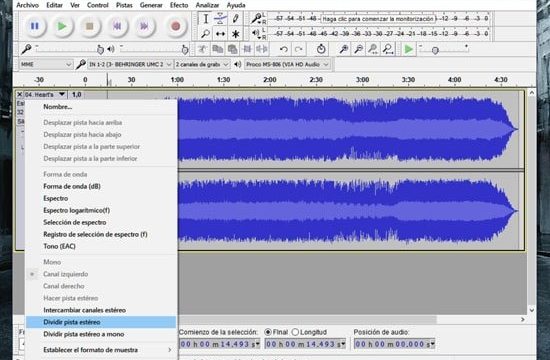Select the Multi-tool asterisk mode
550x360 pixels.
click(x=235, y=34)
